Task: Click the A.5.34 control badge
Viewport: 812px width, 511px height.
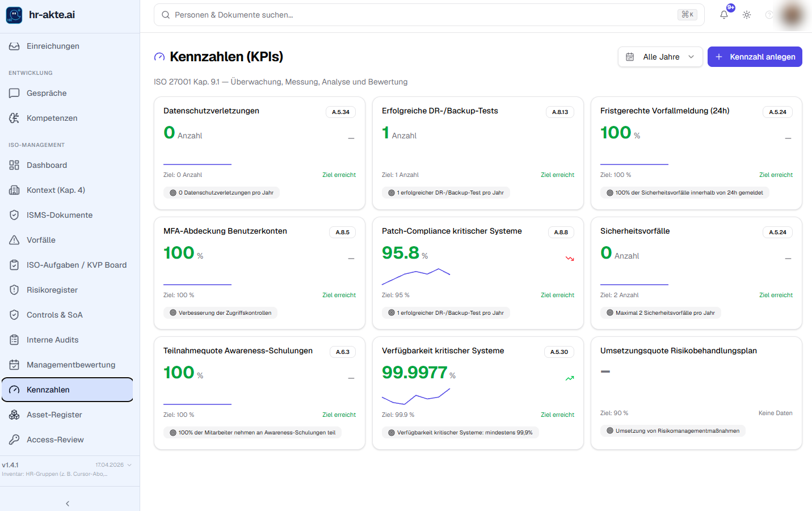Action: [x=340, y=112]
